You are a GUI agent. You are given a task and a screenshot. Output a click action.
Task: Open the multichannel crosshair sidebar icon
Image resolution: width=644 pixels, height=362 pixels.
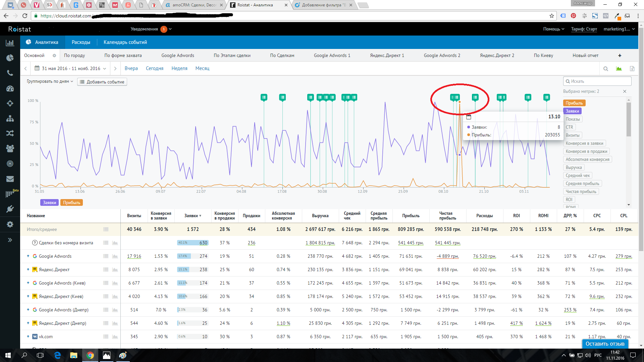[10, 103]
